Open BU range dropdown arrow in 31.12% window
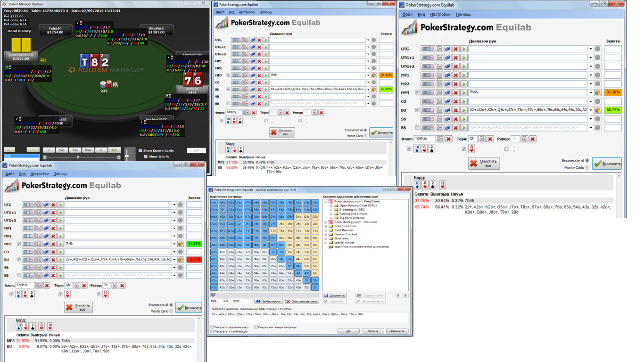Viewport: 644px width, 362px height. pyautogui.click(x=368, y=89)
